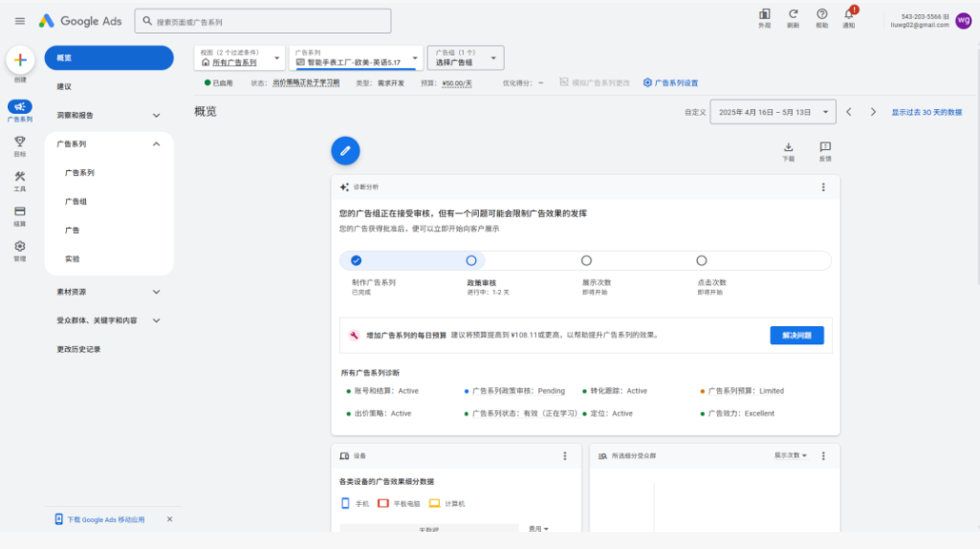
Task: Click the appearance icon in top bar
Action: [x=764, y=14]
